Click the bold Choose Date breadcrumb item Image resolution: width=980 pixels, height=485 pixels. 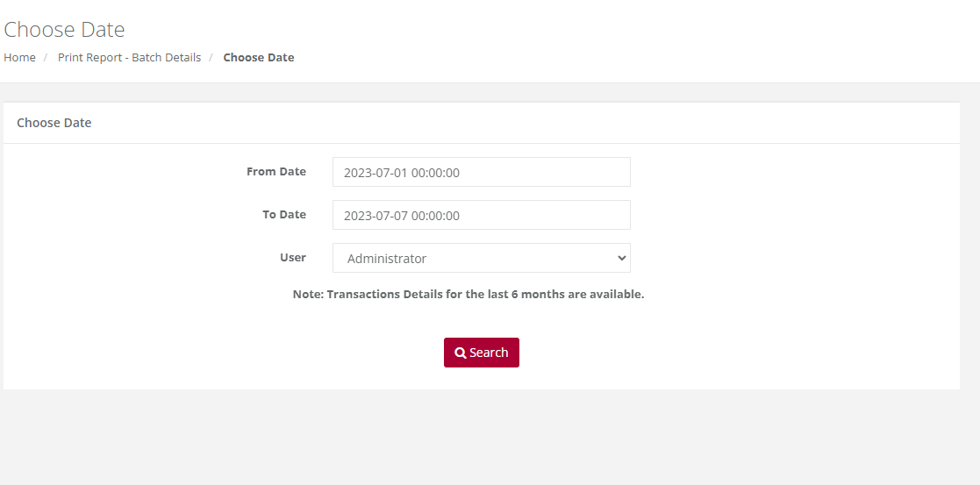coord(259,58)
